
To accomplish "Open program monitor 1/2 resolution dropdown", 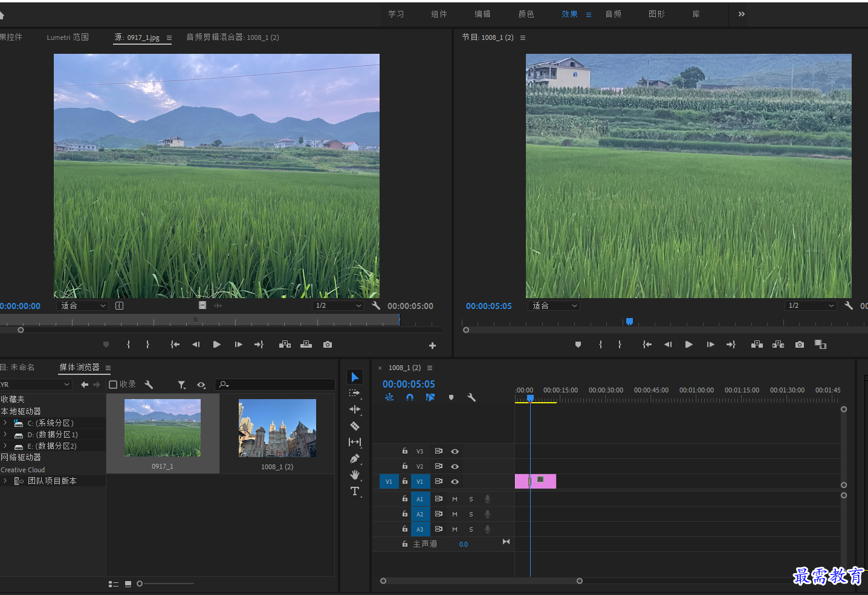I will [x=811, y=306].
